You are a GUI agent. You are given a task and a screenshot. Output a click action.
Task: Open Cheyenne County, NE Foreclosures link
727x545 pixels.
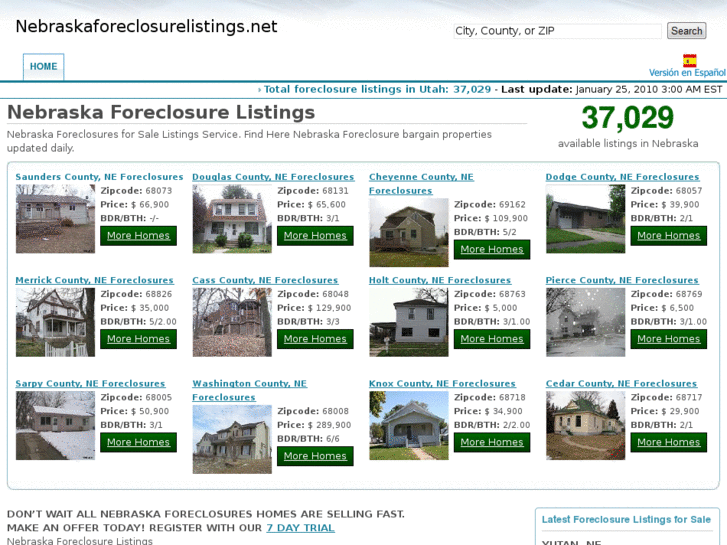421,184
